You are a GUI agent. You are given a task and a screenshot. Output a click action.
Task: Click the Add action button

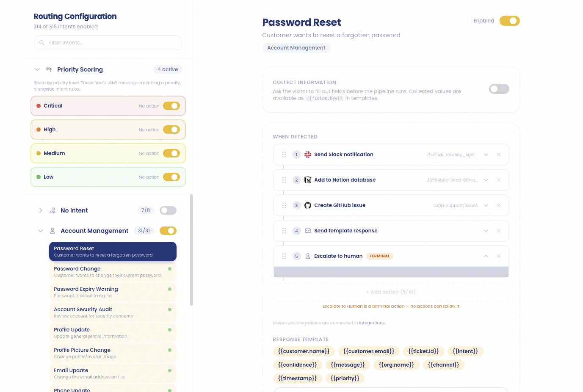coord(390,292)
